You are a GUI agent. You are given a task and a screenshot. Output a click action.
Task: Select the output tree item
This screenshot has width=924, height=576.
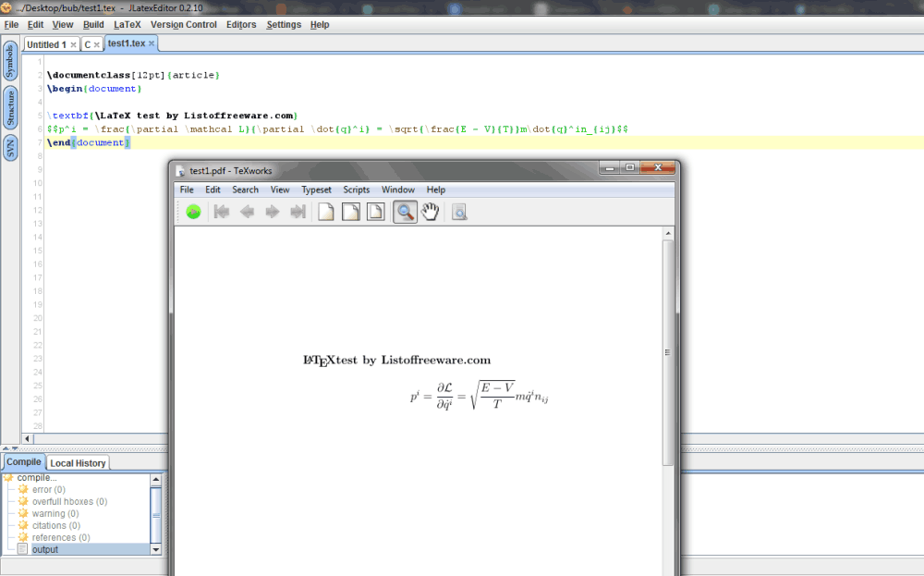(44, 549)
